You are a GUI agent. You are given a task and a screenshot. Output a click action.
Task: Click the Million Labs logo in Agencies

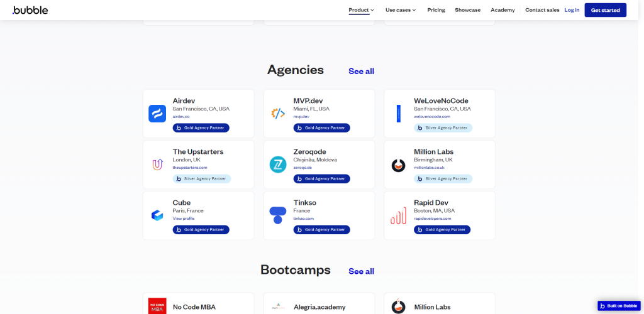[x=398, y=165]
